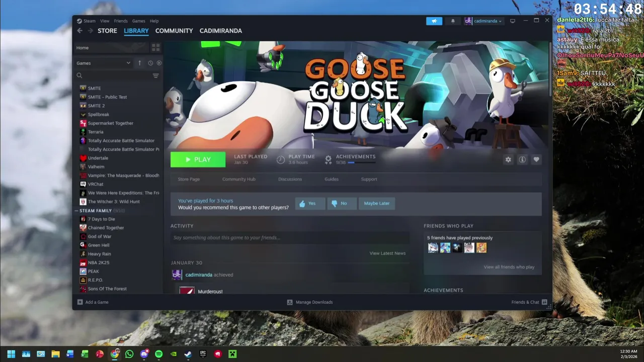
Task: Click the activity status input field
Action: tap(290, 238)
